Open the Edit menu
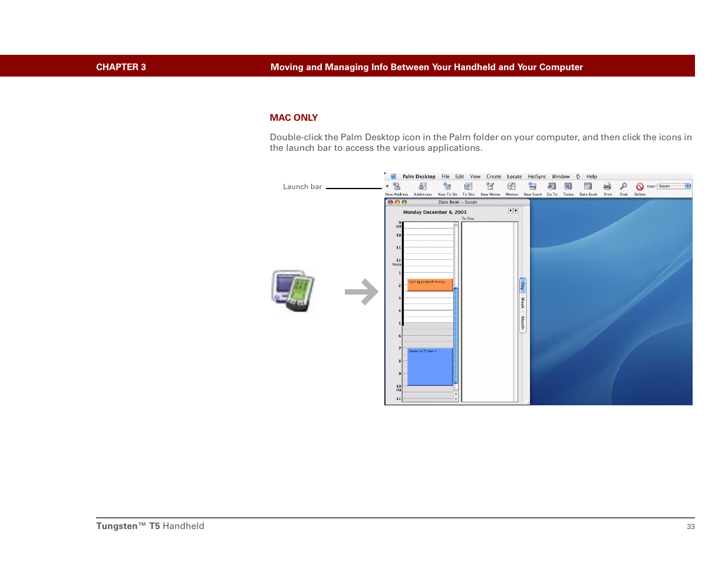Screen dimensions: 728x562 pyautogui.click(x=459, y=177)
